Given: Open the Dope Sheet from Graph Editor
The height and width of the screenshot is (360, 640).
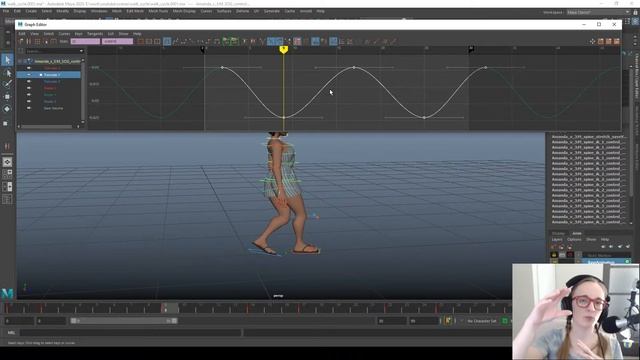Looking at the screenshot, I should 601,41.
